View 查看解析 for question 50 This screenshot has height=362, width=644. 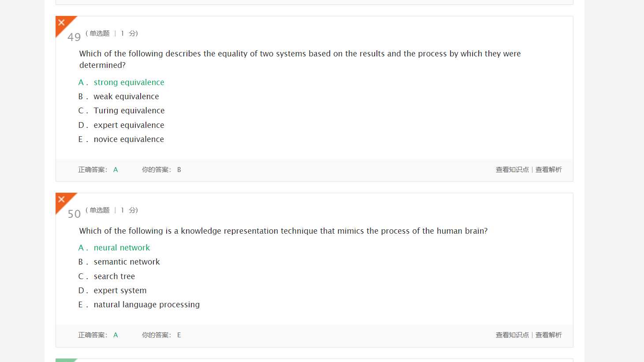(548, 335)
